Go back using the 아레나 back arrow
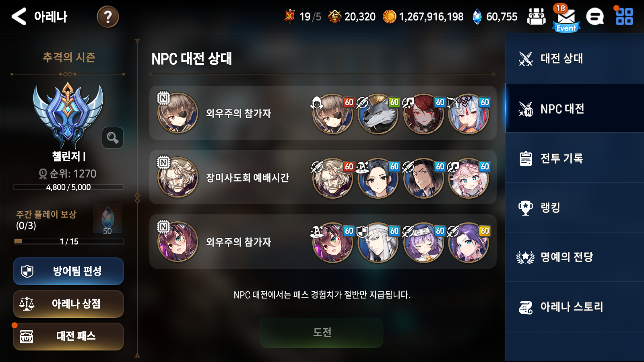Image resolution: width=644 pixels, height=362 pixels. pyautogui.click(x=19, y=16)
